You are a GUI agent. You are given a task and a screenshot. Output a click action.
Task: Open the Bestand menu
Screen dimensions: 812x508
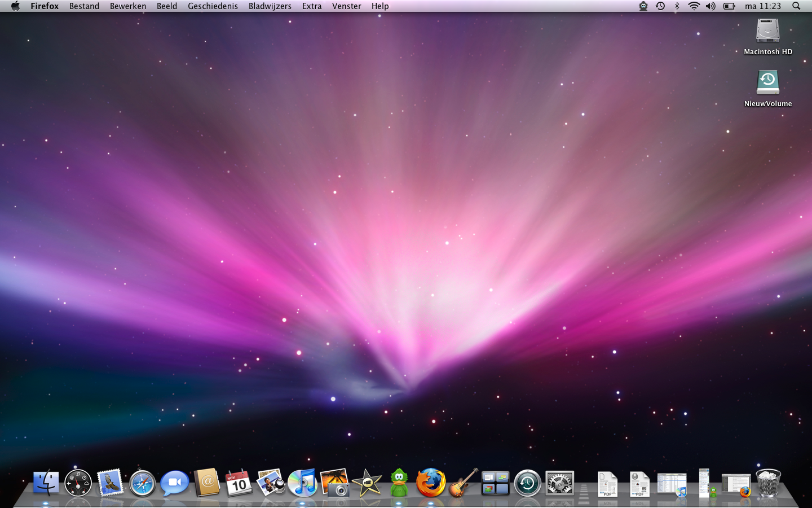point(84,6)
